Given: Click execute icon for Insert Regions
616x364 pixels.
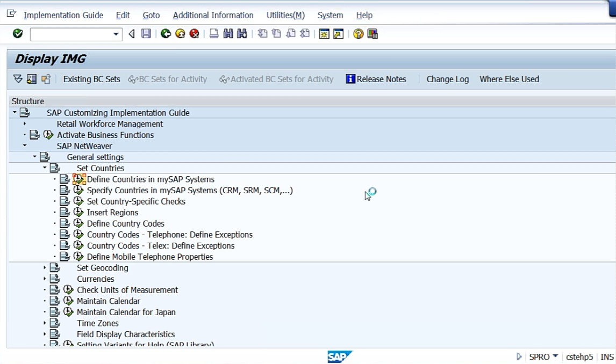Looking at the screenshot, I should [78, 212].
